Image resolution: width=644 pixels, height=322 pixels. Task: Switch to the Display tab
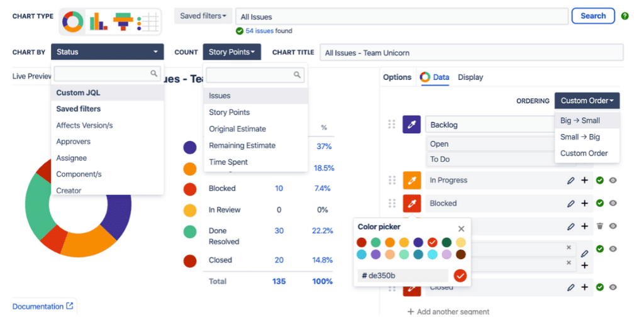(x=470, y=77)
